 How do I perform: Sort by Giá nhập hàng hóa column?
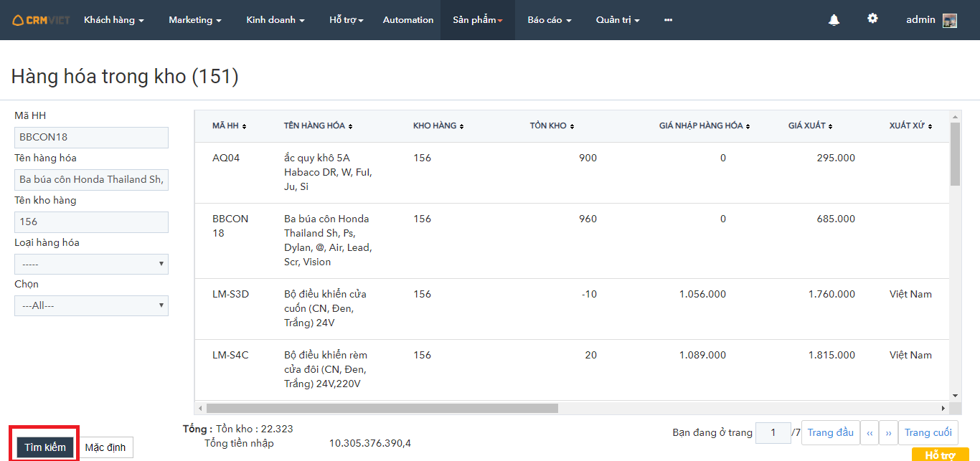705,126
